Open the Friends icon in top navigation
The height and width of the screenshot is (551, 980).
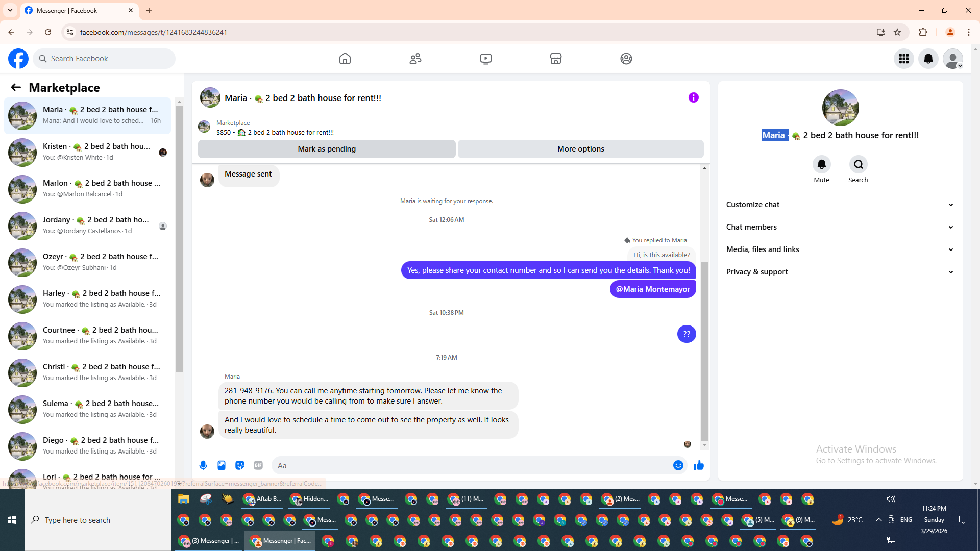[x=415, y=59]
